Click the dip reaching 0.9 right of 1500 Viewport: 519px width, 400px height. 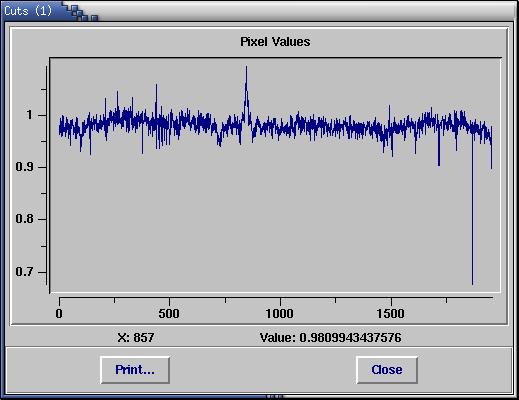439,164
